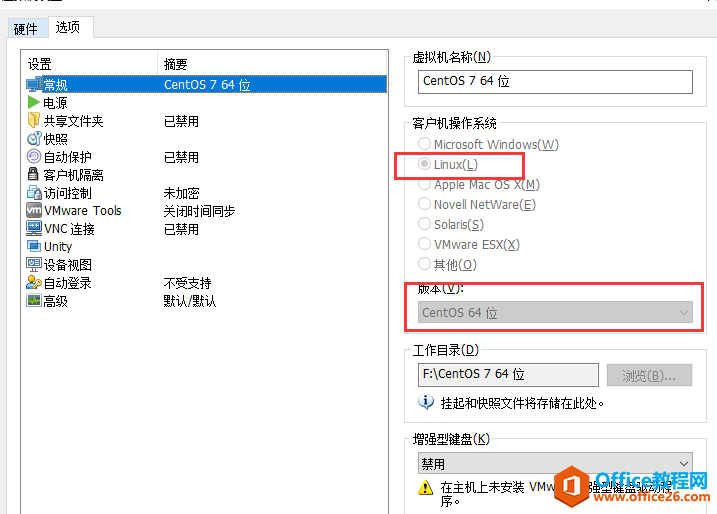Viewport: 717px width, 514px height.
Task: Click the 设备视图 icon
Action: (34, 264)
